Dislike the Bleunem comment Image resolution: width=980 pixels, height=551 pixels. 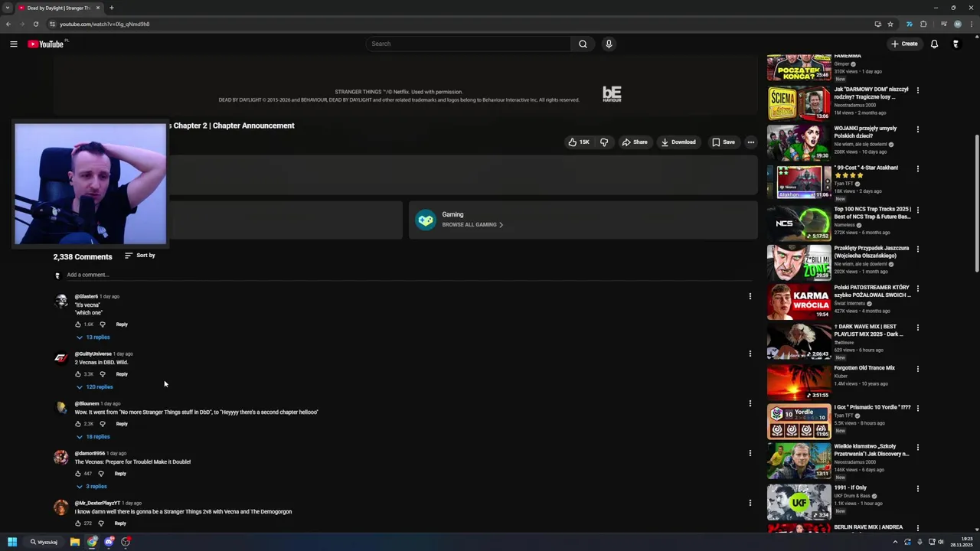(103, 424)
